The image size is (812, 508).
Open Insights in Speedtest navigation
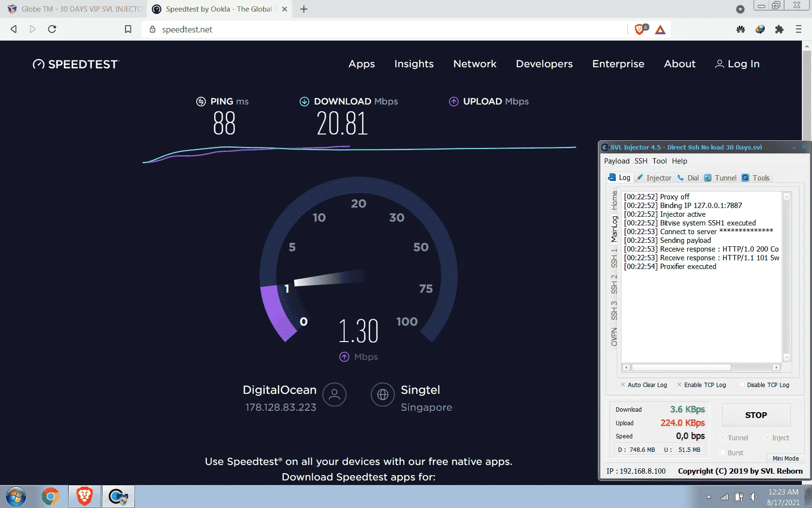(414, 64)
